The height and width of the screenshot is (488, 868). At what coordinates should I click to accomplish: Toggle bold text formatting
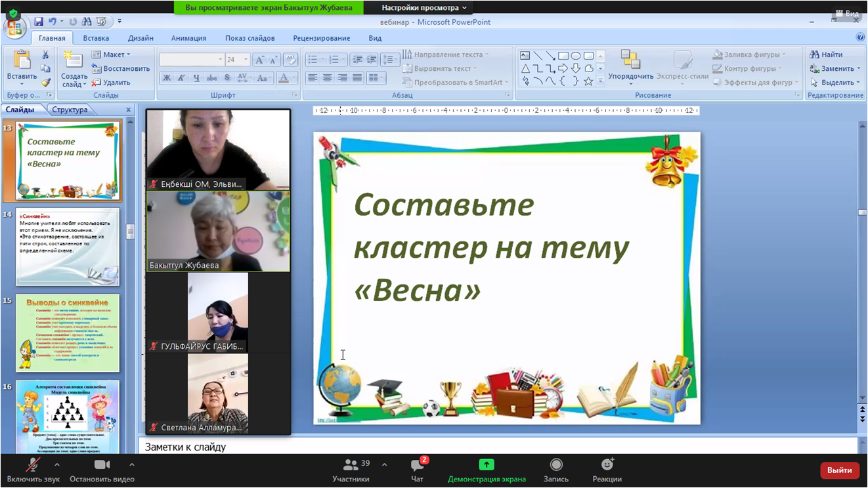click(167, 78)
